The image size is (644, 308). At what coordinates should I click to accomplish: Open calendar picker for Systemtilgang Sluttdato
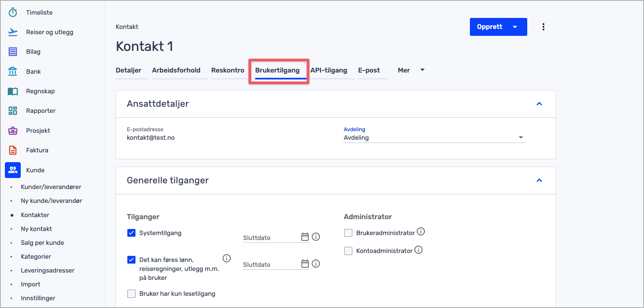click(305, 237)
